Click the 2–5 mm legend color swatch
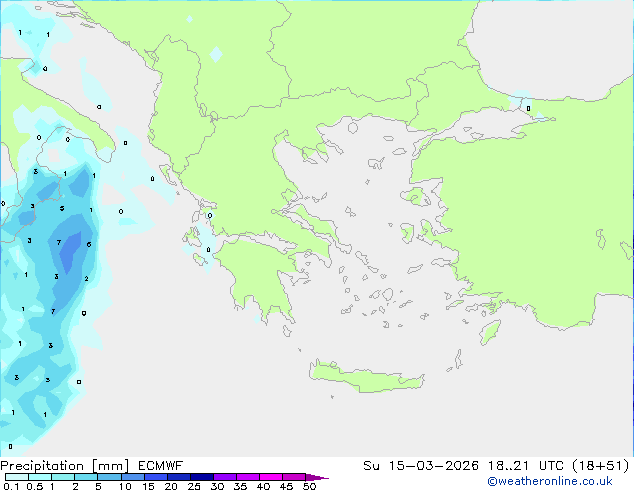Image resolution: width=634 pixels, height=490 pixels. click(x=86, y=477)
